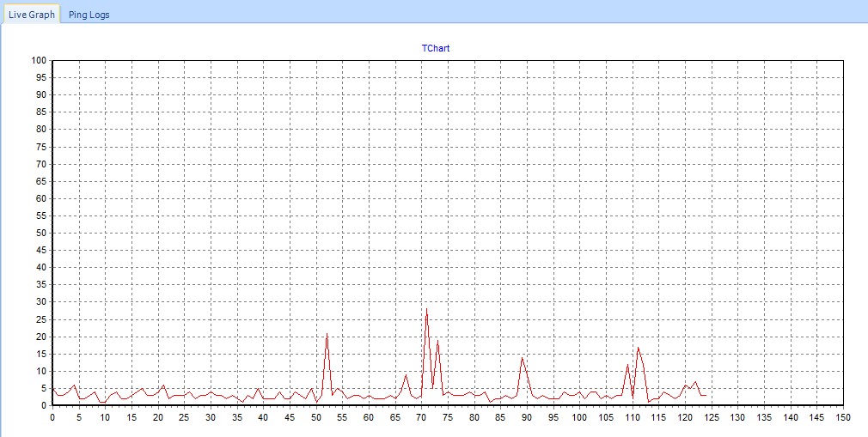This screenshot has height=437, width=868.
Task: Switch to the Ping Logs tab
Action: 89,15
